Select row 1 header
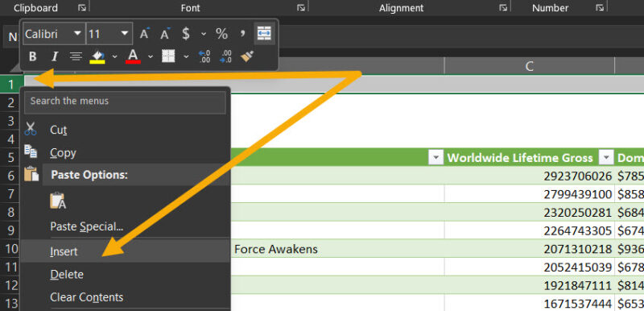The height and width of the screenshot is (311, 644). [11, 85]
